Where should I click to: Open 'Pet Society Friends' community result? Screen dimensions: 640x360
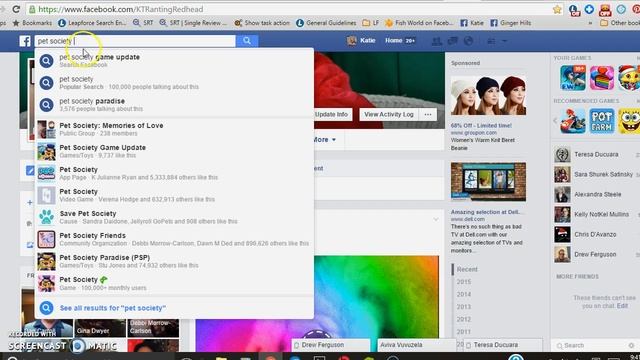pyautogui.click(x=174, y=239)
